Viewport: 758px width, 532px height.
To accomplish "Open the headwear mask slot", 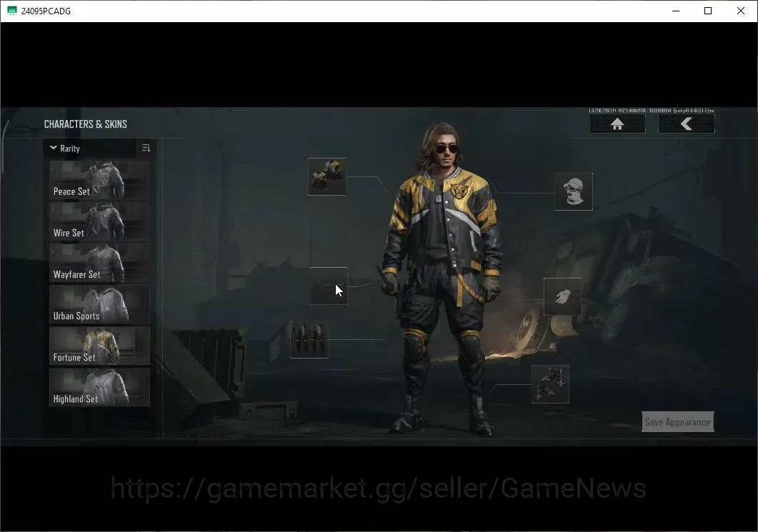I will (x=574, y=191).
